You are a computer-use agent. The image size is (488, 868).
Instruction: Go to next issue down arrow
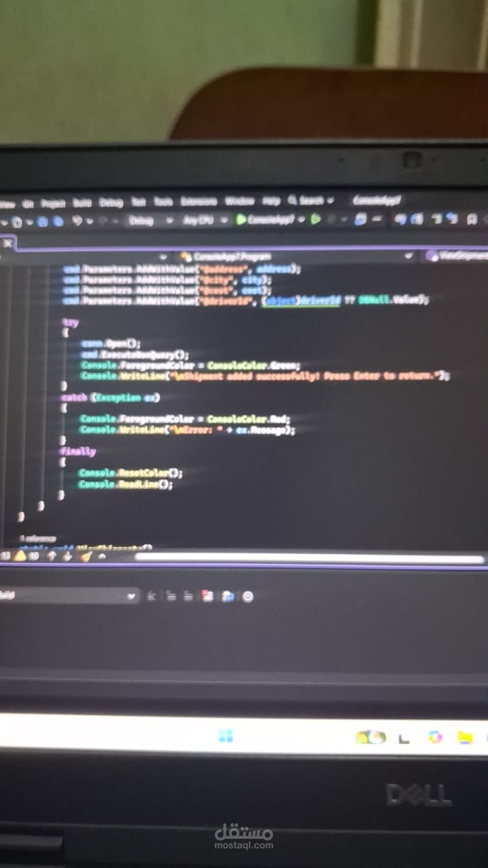click(67, 556)
